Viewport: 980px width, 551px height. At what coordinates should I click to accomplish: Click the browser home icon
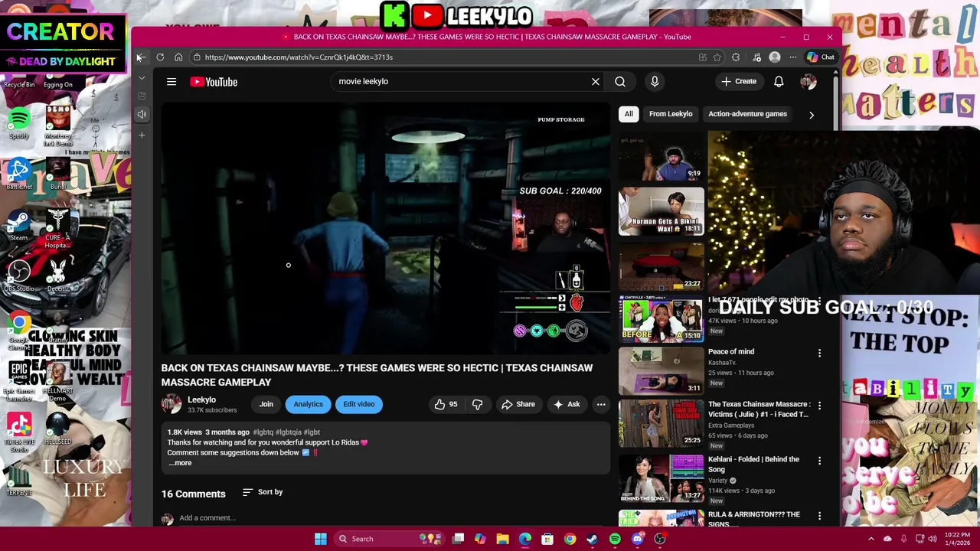point(178,57)
